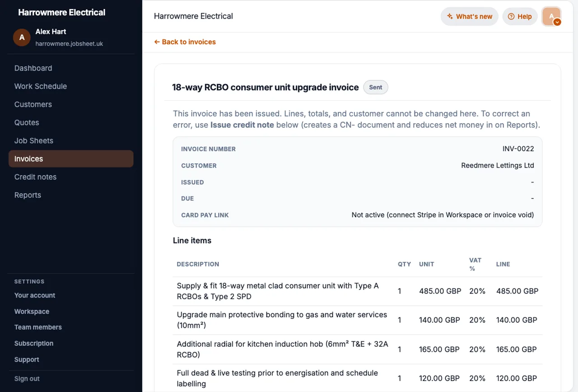The width and height of the screenshot is (578, 392).
Task: Open the Support page
Action: pyautogui.click(x=27, y=360)
